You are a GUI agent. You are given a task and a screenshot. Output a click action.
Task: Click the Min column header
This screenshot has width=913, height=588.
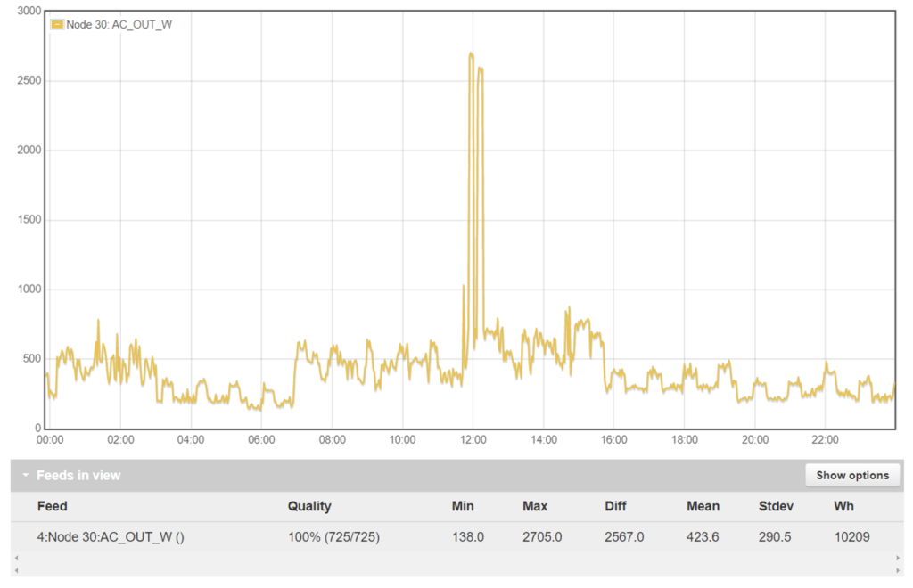pos(463,506)
